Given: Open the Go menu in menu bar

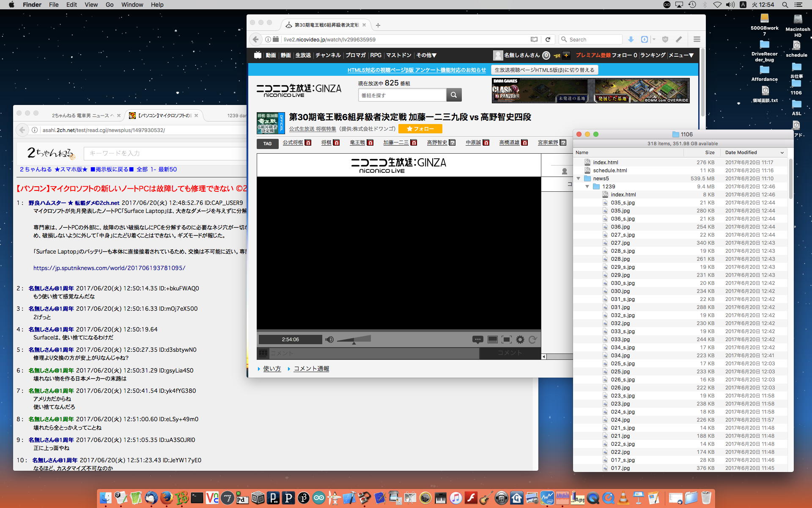Looking at the screenshot, I should (110, 5).
